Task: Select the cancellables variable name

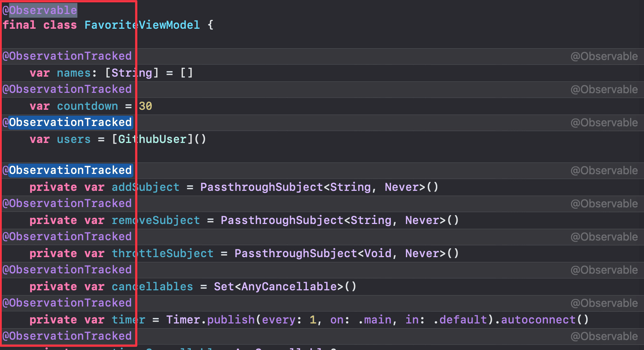Action: (152, 287)
